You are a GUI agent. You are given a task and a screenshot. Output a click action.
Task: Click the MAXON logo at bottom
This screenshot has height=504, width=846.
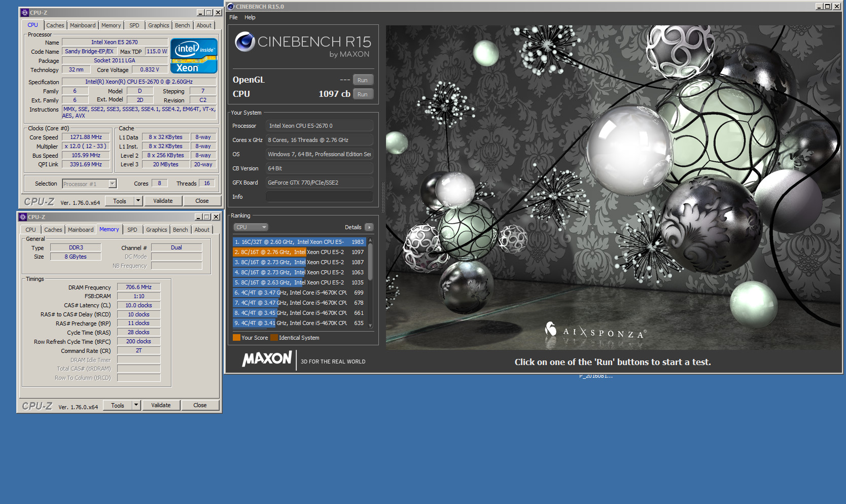click(267, 359)
